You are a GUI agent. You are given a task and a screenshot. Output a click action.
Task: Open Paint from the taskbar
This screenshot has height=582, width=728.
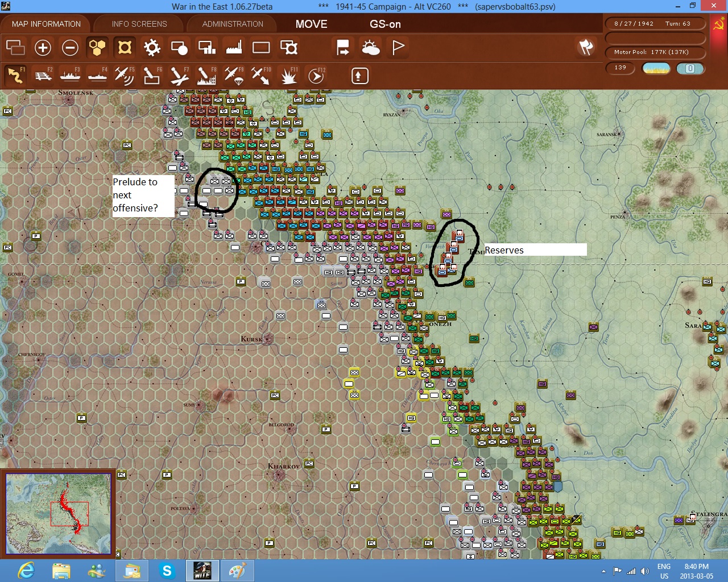tap(238, 571)
